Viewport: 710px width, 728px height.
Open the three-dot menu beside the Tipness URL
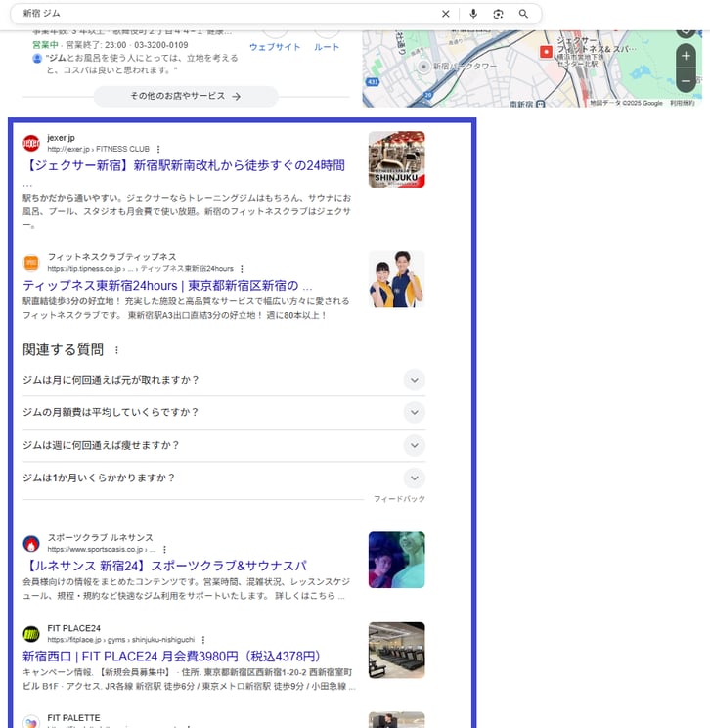pos(242,269)
